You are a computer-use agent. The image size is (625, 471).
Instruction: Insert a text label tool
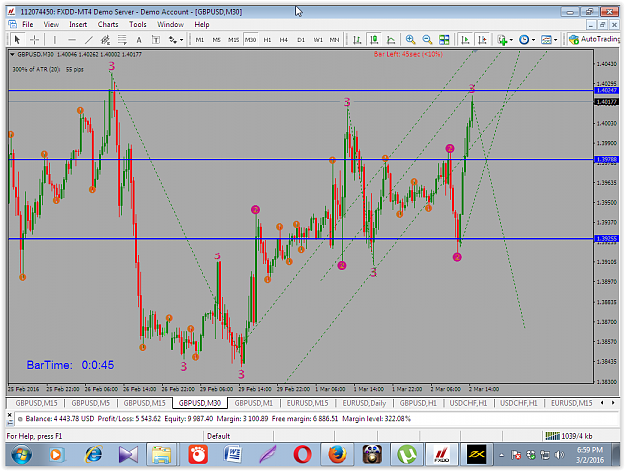coord(156,39)
